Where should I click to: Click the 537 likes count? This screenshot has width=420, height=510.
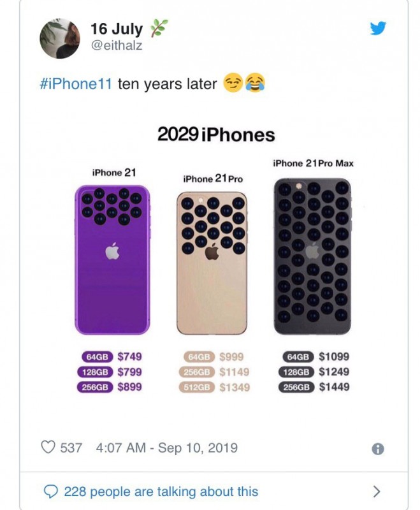coord(71,448)
